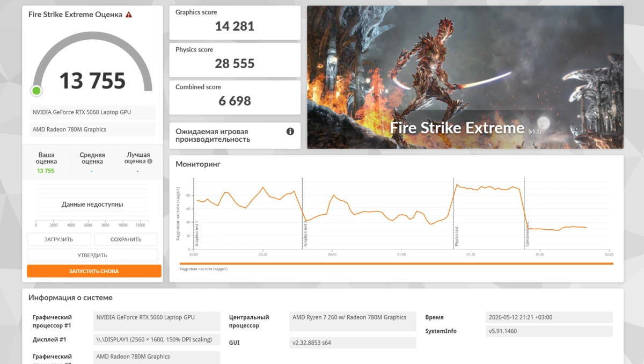The width and height of the screenshot is (644, 364).
Task: Click the Средняя оценка label
Action: 92,158
